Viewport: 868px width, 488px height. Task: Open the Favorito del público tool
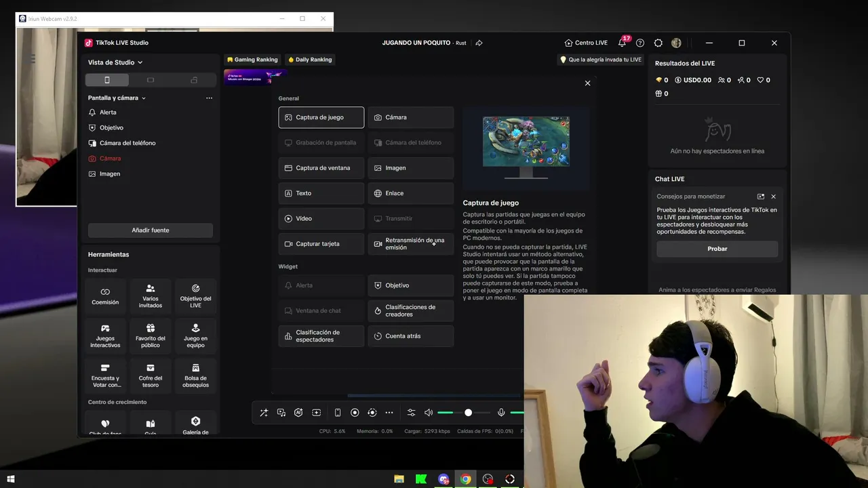pos(151,335)
